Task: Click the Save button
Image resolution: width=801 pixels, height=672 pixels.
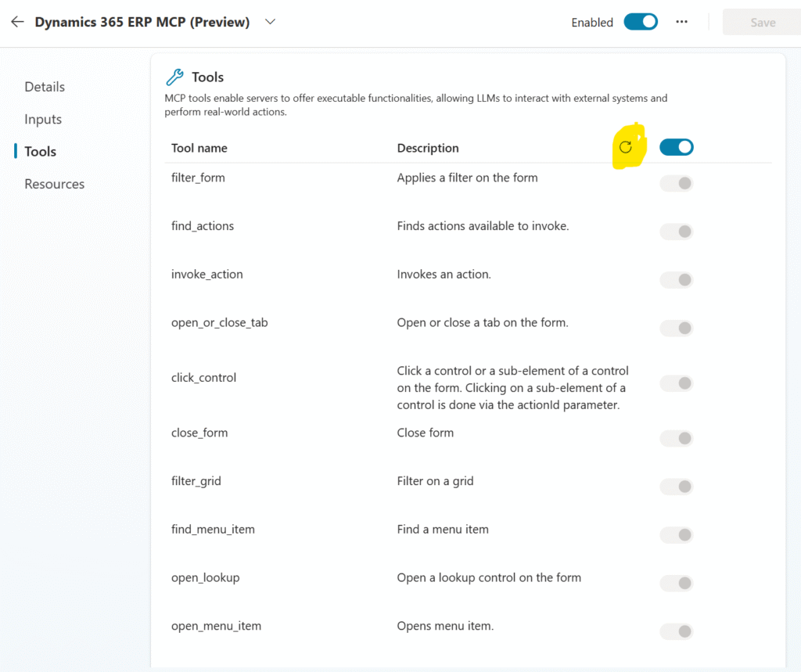Action: click(x=762, y=23)
